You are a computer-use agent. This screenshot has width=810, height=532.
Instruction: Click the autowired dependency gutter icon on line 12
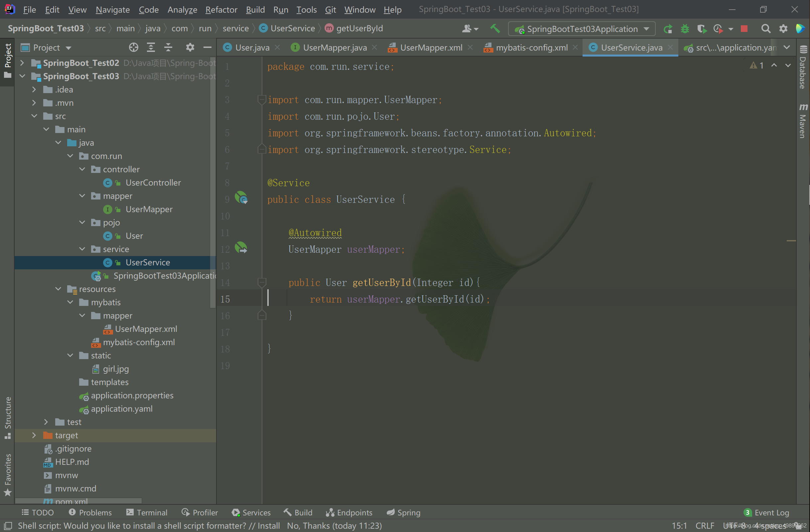(241, 247)
